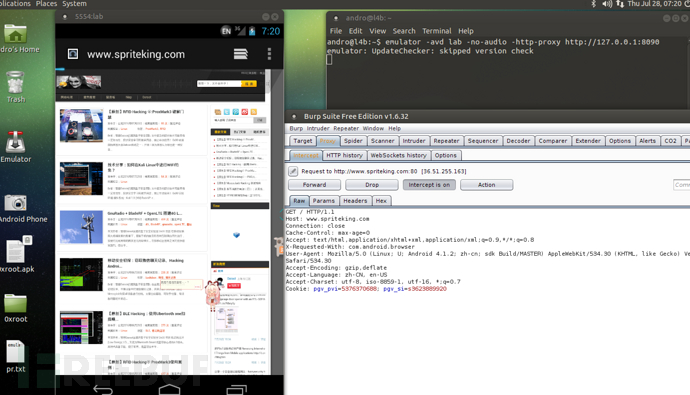Click the RFID Hacking article thumbnail

point(81,126)
